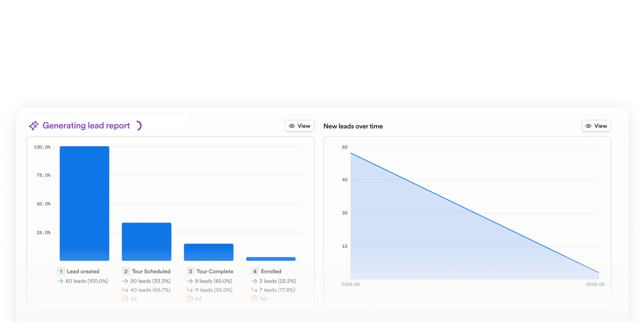The image size is (644, 322).
Task: Click the Tour Scheduled label
Action: tap(151, 271)
